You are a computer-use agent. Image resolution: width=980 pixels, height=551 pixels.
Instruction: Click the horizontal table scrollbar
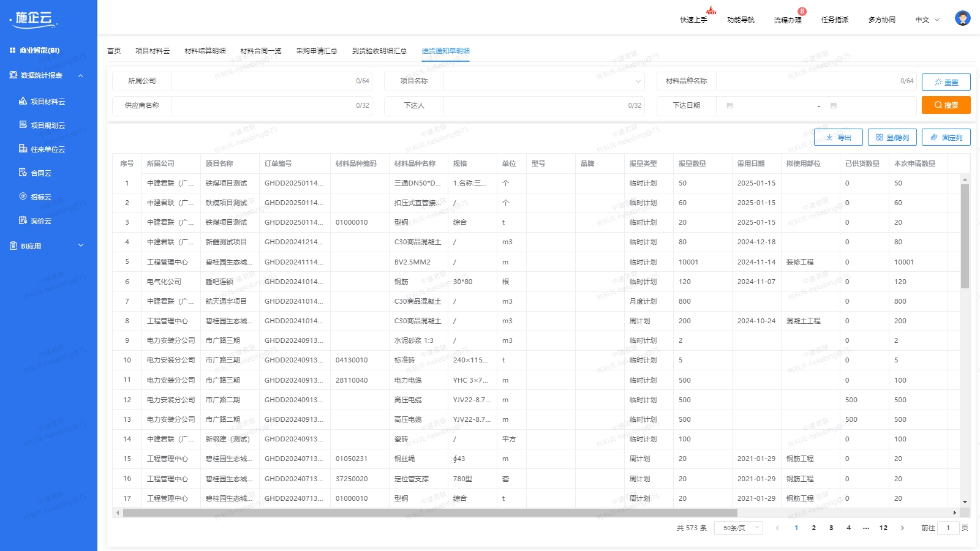pos(429,512)
